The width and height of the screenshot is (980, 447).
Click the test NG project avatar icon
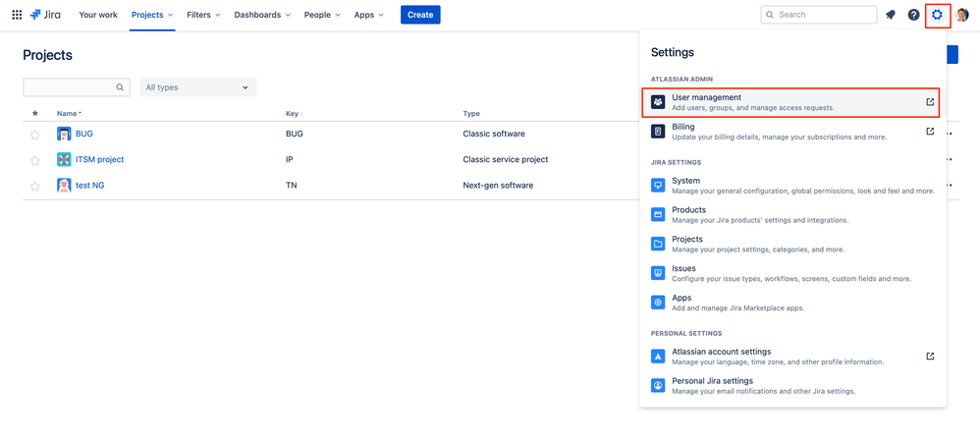tap(64, 185)
